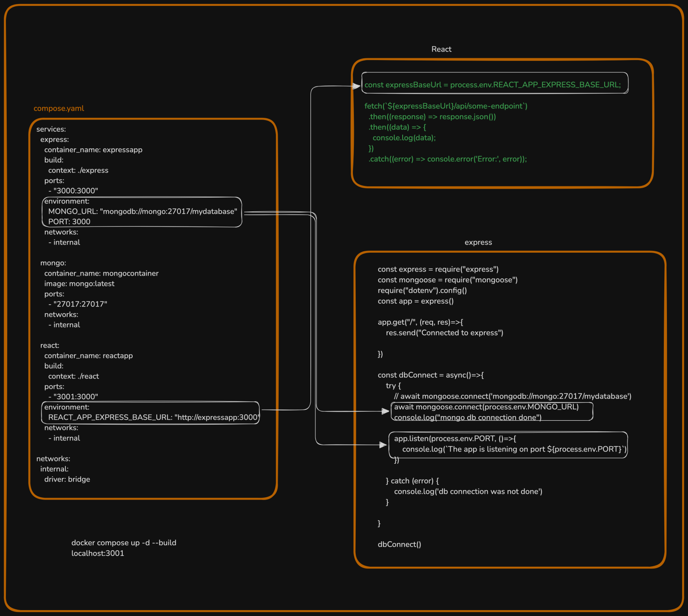Viewport: 688px width, 616px height.
Task: Click the "context: ./express" line
Action: [x=78, y=170]
